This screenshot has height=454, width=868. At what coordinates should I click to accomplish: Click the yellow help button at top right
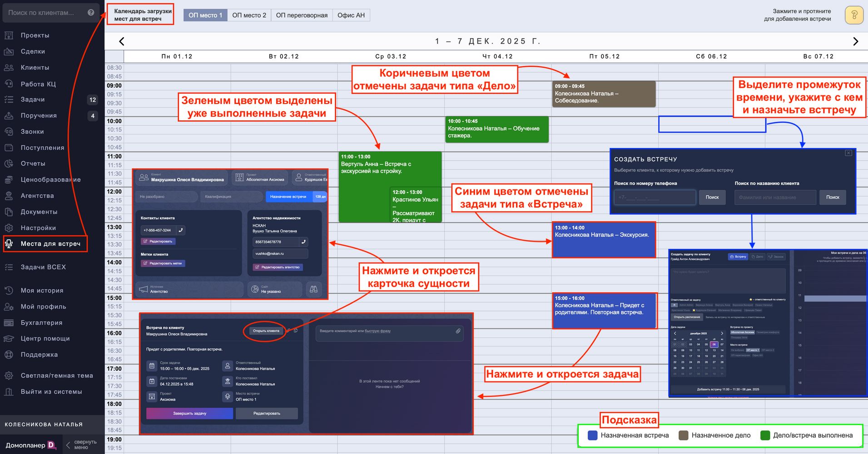point(854,15)
